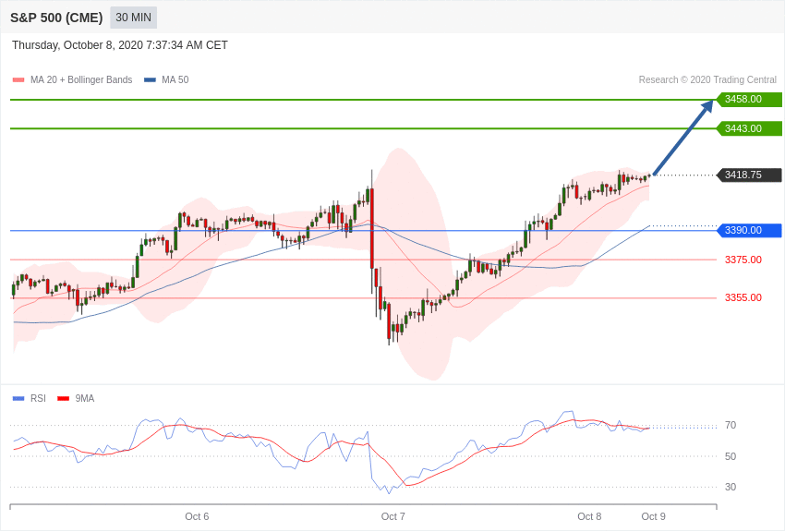Click the blue MA 50 legend swatch
The width and height of the screenshot is (785, 532).
pyautogui.click(x=150, y=80)
